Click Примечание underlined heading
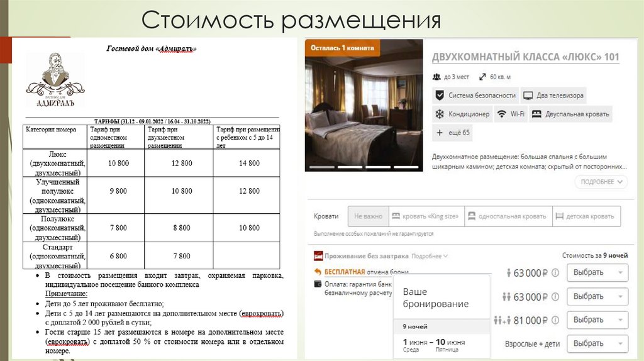644x361 pixels. (x=66, y=294)
